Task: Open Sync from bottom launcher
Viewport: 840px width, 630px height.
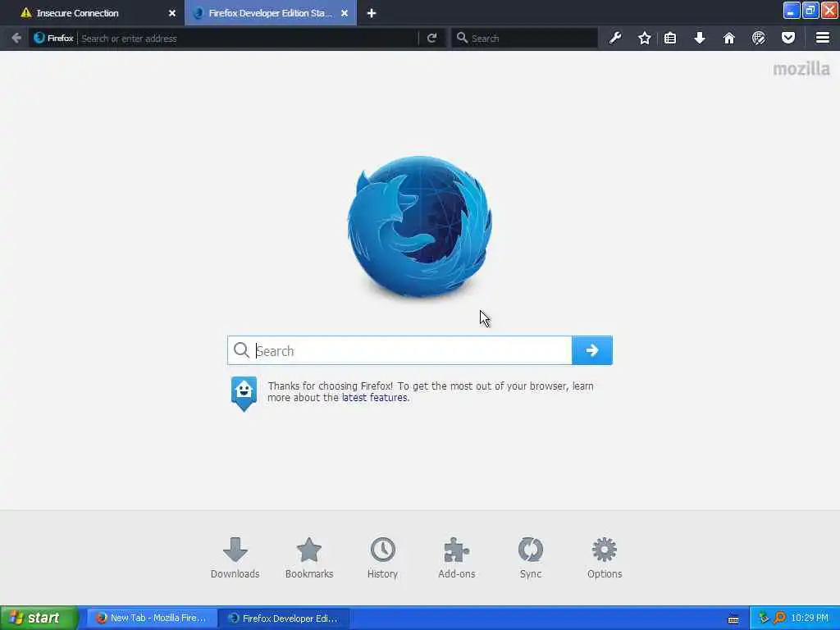Action: (x=531, y=558)
